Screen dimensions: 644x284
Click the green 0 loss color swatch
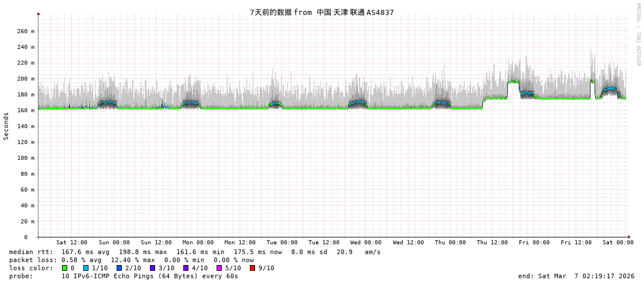[x=64, y=268]
